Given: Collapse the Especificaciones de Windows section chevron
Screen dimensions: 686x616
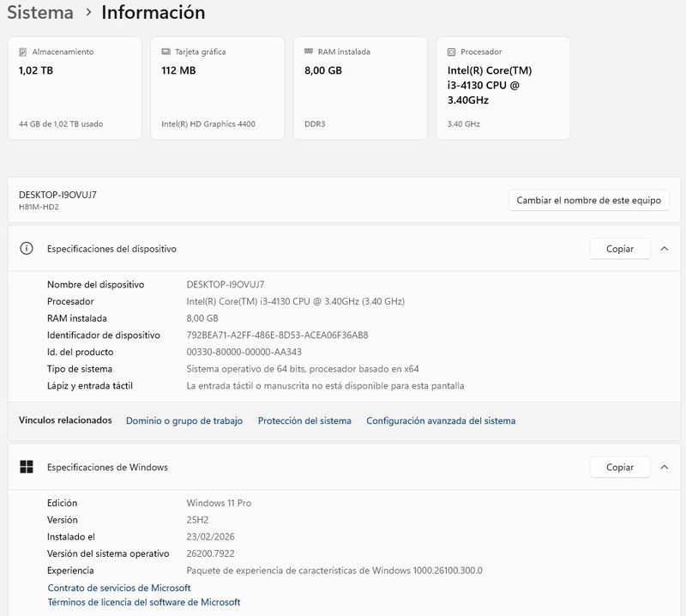Looking at the screenshot, I should (x=664, y=467).
